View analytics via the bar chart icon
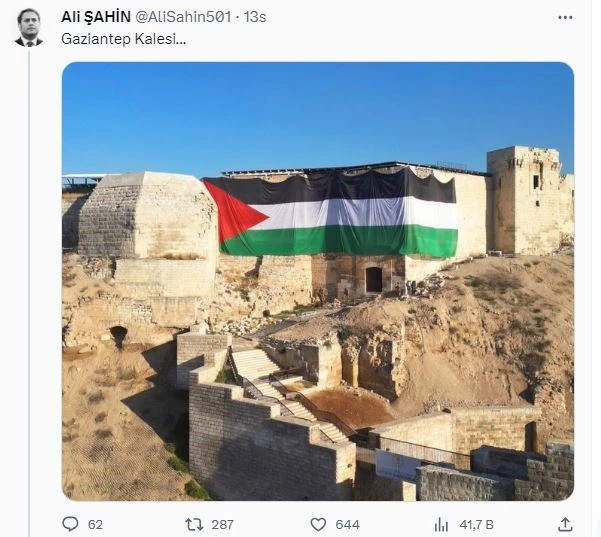This screenshot has height=537, width=601. [x=442, y=524]
